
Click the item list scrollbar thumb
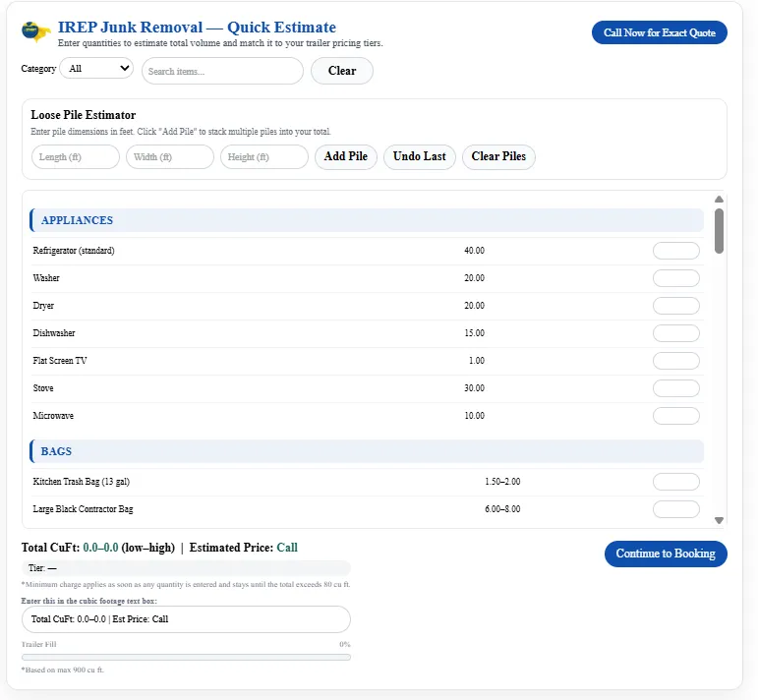tap(719, 231)
